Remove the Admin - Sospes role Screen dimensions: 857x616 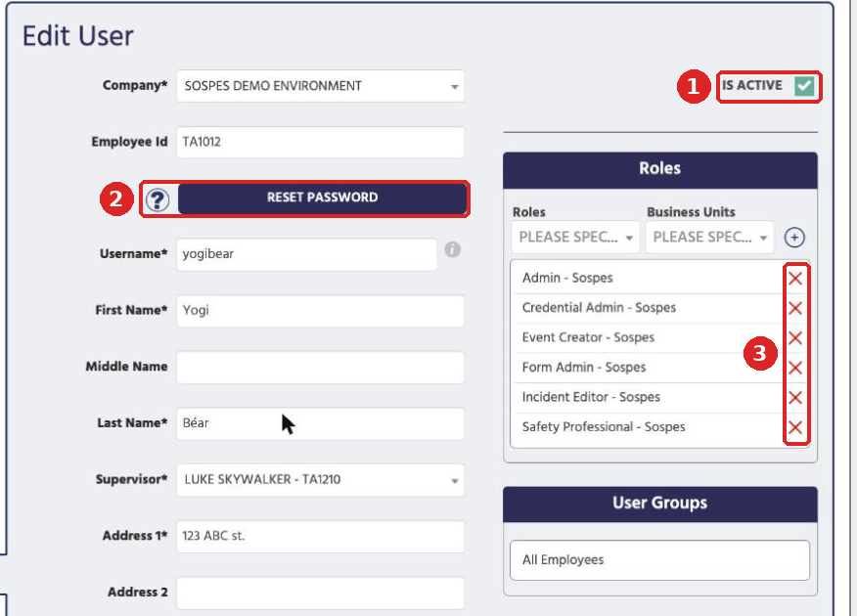pyautogui.click(x=795, y=279)
